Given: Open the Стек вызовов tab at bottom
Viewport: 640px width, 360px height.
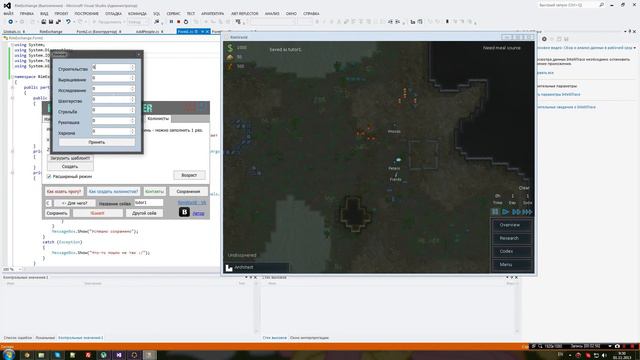Looking at the screenshot, I should coord(274,338).
